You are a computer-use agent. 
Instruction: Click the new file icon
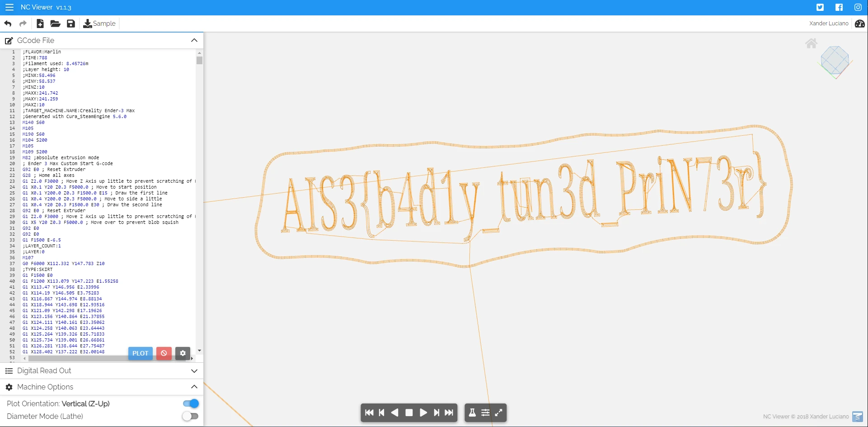40,24
